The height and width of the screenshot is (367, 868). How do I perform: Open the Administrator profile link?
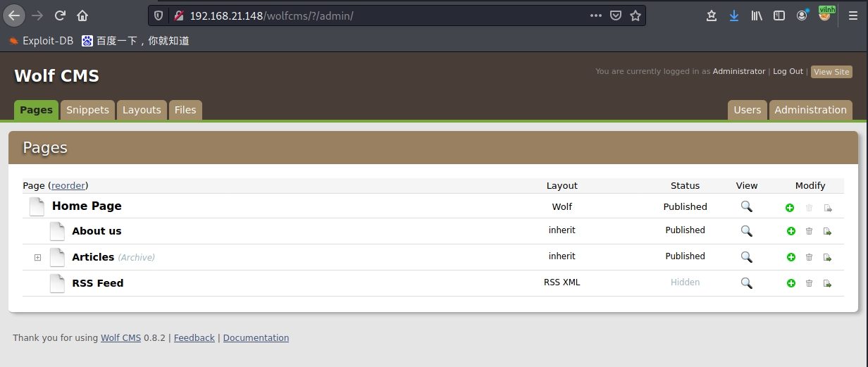[x=738, y=71]
